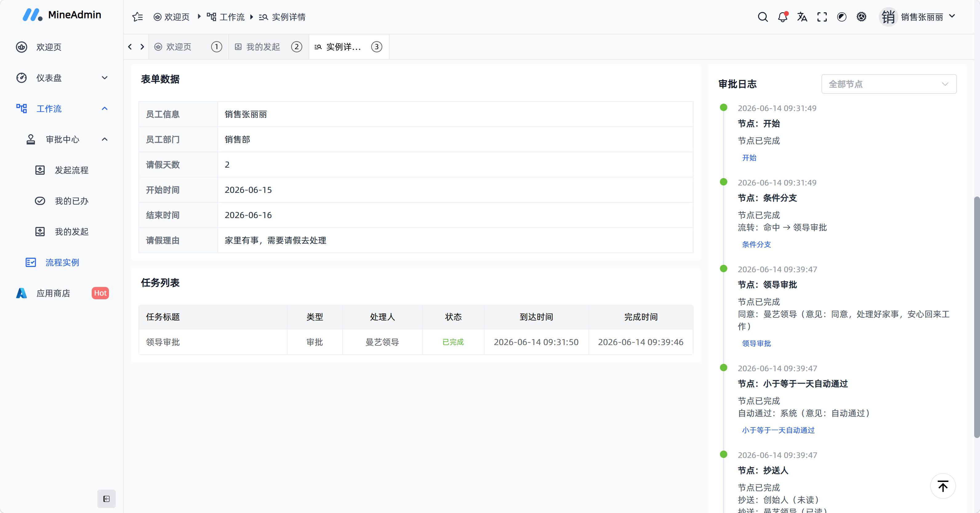Click the 条件分支 node link
Screen dimensions: 980x513
coord(756,245)
